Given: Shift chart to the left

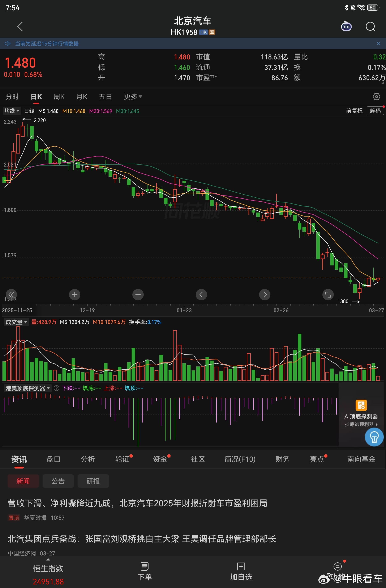Looking at the screenshot, I should [201, 294].
